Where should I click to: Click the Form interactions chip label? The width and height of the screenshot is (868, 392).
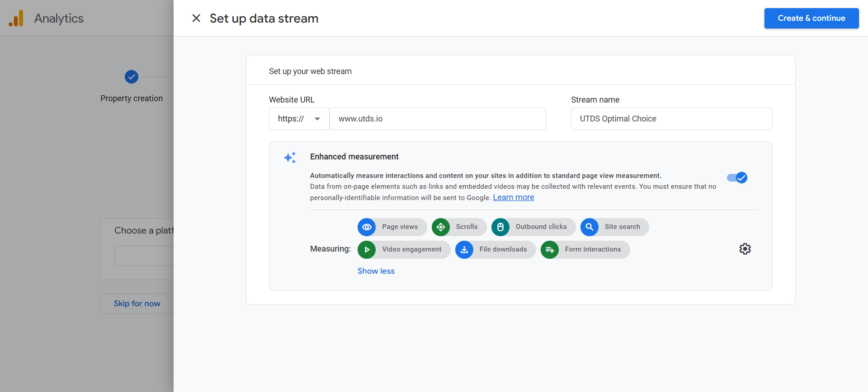point(593,249)
